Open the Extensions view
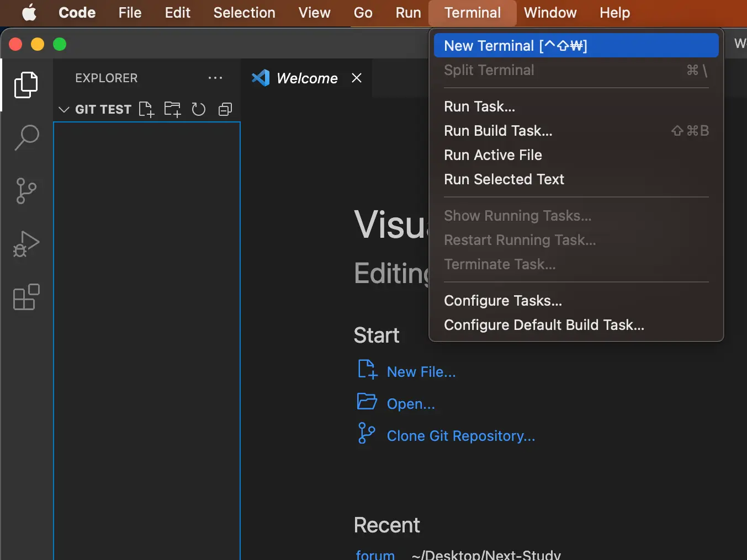Image resolution: width=747 pixels, height=560 pixels. pyautogui.click(x=25, y=297)
